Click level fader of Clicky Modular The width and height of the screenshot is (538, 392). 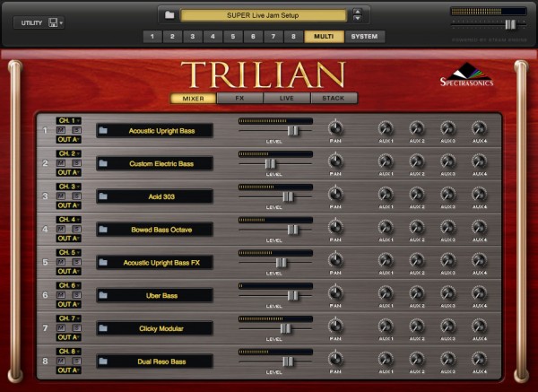[285, 328]
